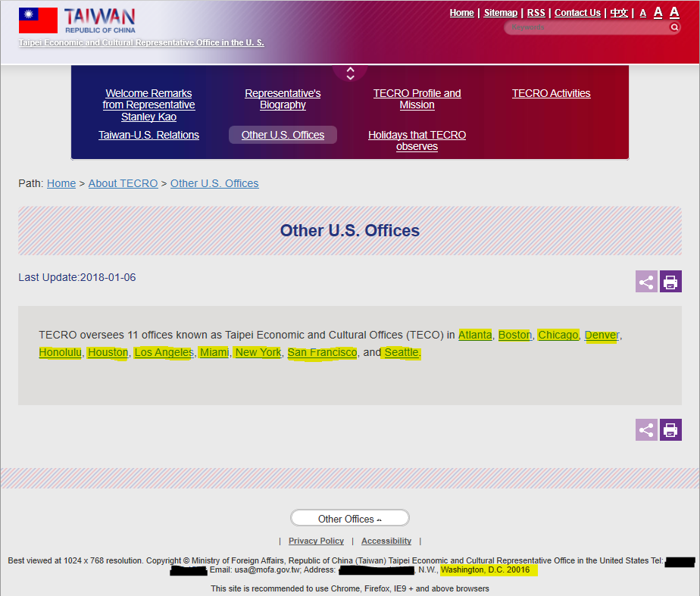Screen dimensions: 700x596
Task: Open the Home link in header
Action: click(x=461, y=13)
